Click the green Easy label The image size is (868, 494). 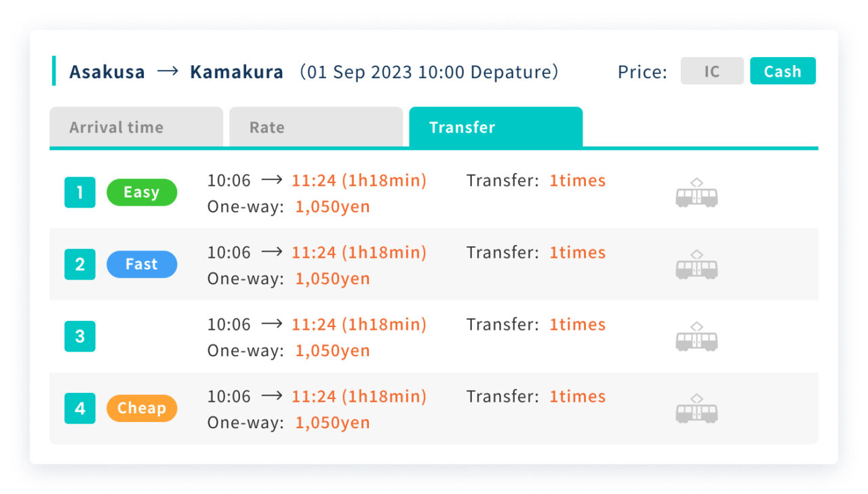(142, 193)
